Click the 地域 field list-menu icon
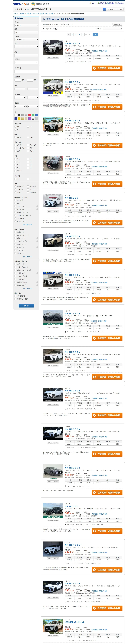Image resolution: width=138 pixels, height=644 pixels. (37, 55)
